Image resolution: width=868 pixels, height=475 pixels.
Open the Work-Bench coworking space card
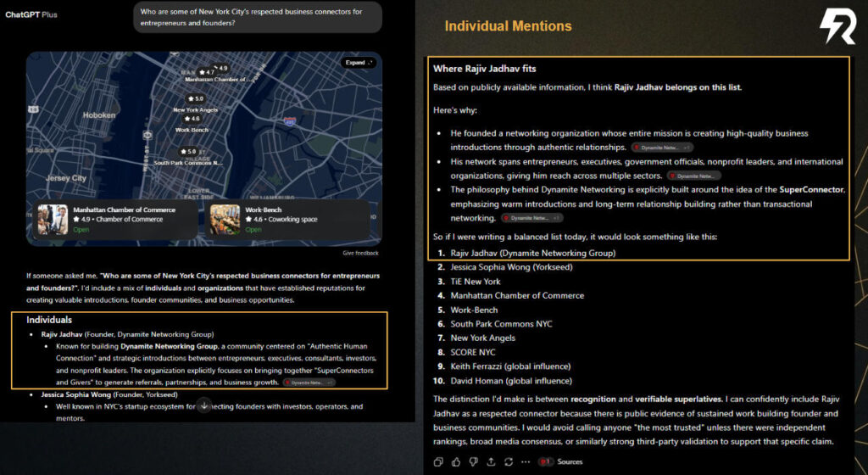[287, 219]
